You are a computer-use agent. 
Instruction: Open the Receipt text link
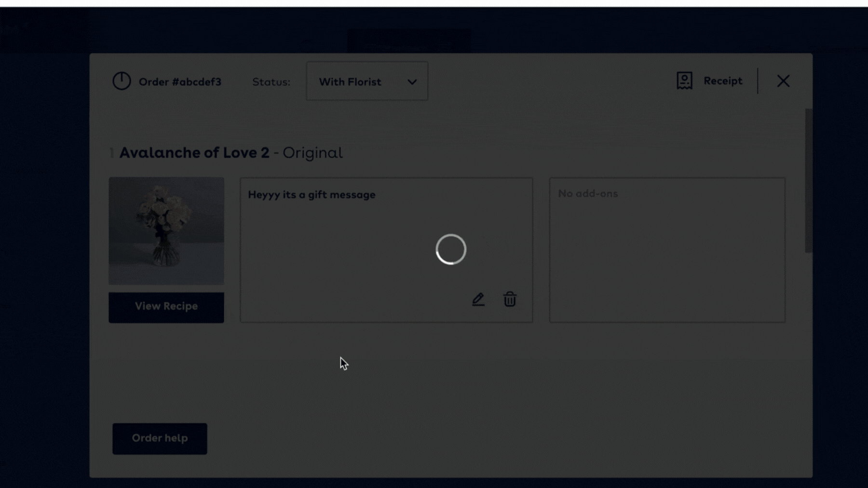coord(722,81)
